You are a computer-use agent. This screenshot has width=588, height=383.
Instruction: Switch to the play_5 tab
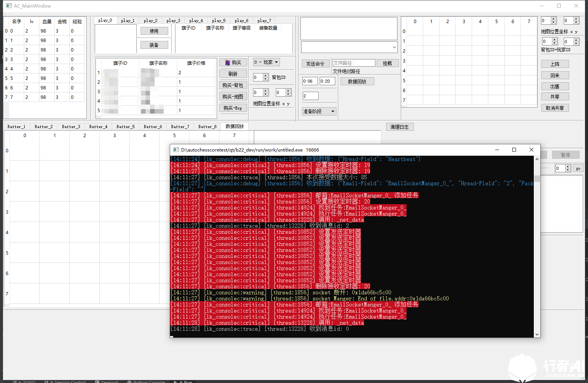(219, 20)
